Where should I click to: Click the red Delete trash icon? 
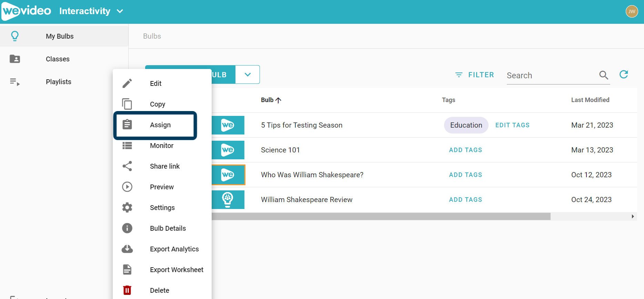point(127,290)
